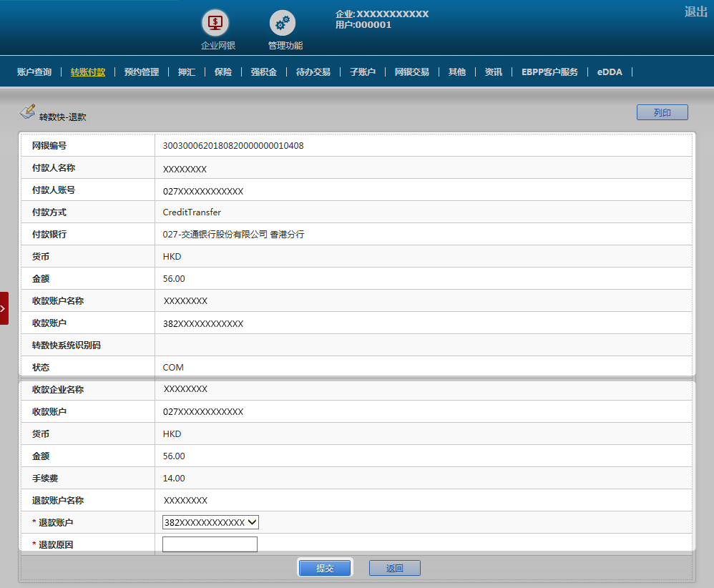Open the 管理功能 gears icon
Viewport: 714px width, 588px height.
tap(283, 23)
